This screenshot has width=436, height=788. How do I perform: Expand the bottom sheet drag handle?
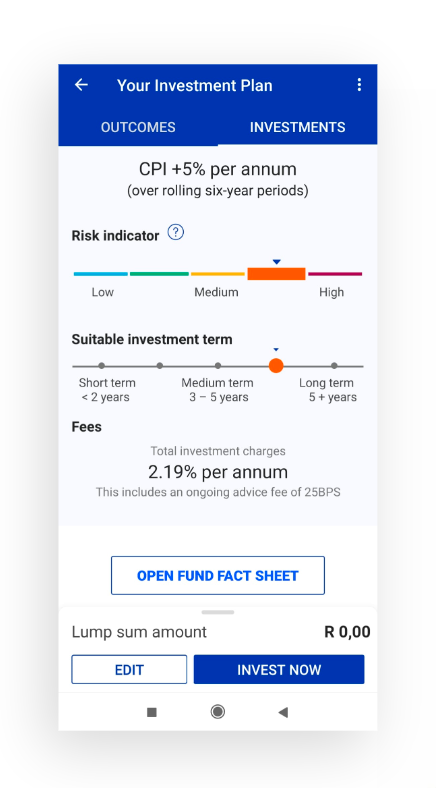217,612
